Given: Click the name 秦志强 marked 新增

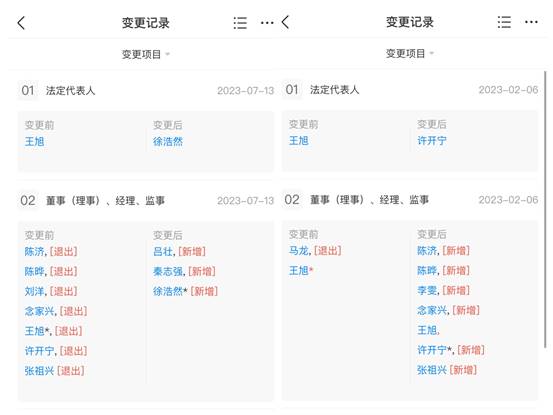Looking at the screenshot, I should 168,271.
